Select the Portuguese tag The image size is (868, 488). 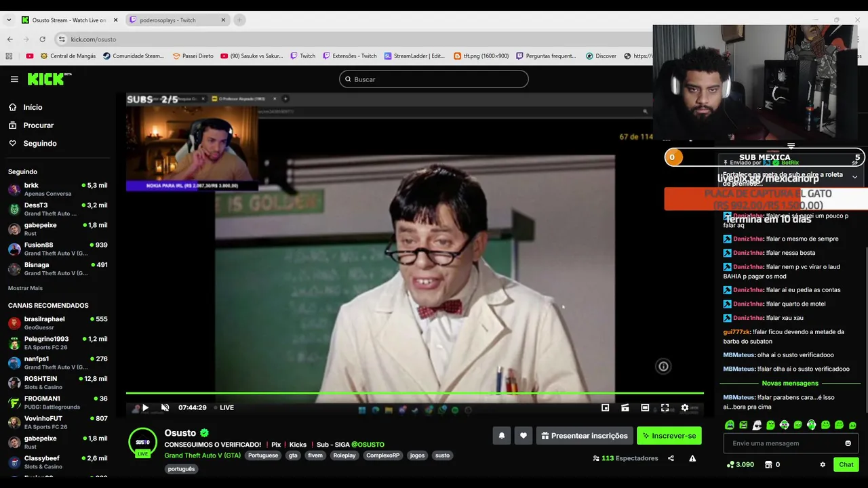click(x=263, y=455)
